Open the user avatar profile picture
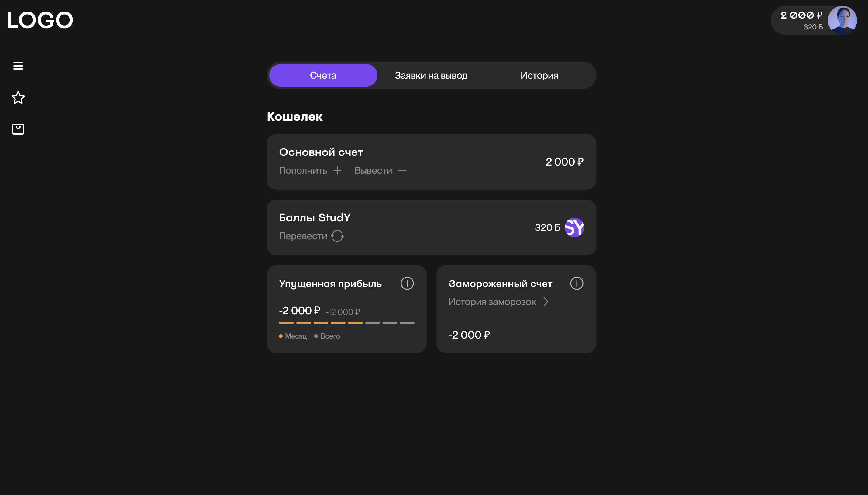This screenshot has width=868, height=495. click(842, 20)
